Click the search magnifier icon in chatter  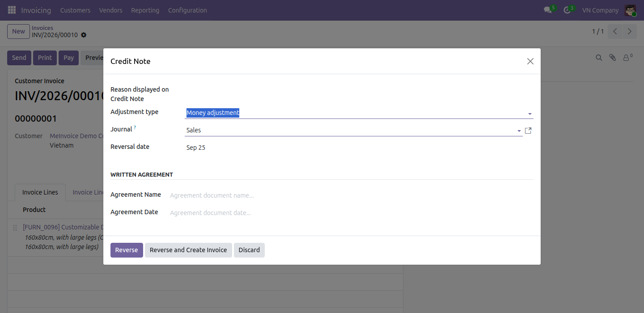coord(599,58)
